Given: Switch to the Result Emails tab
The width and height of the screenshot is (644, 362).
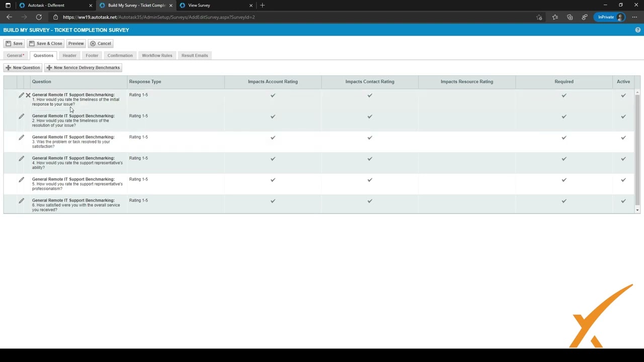Looking at the screenshot, I should 195,55.
